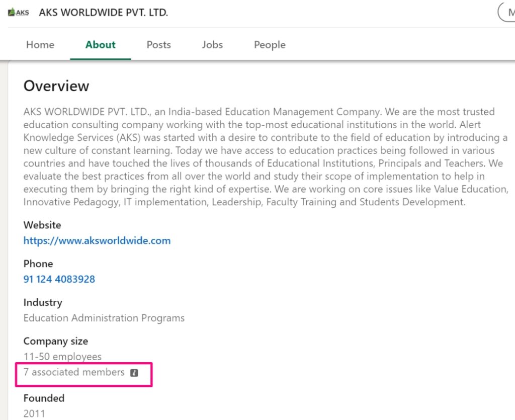This screenshot has width=515, height=420.
Task: Switch to the People tab
Action: (270, 45)
